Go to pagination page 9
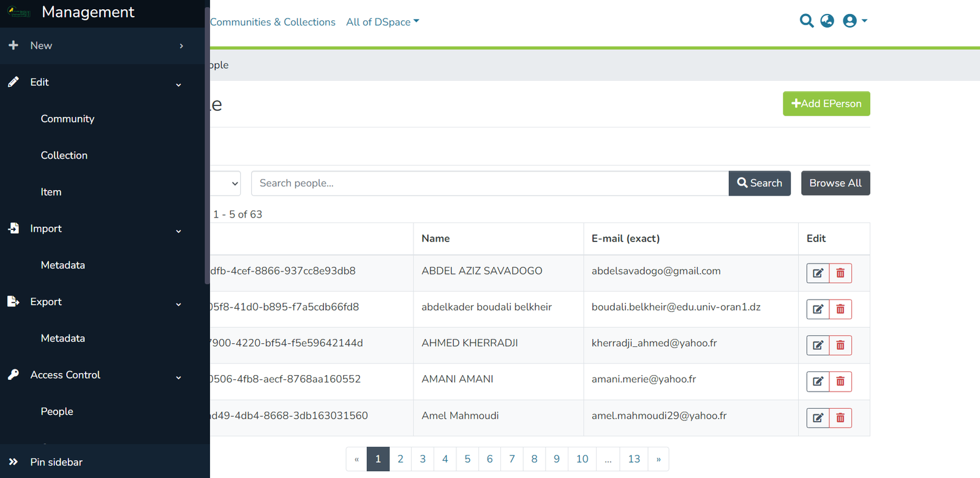Screen dimensions: 980x478 point(557,459)
